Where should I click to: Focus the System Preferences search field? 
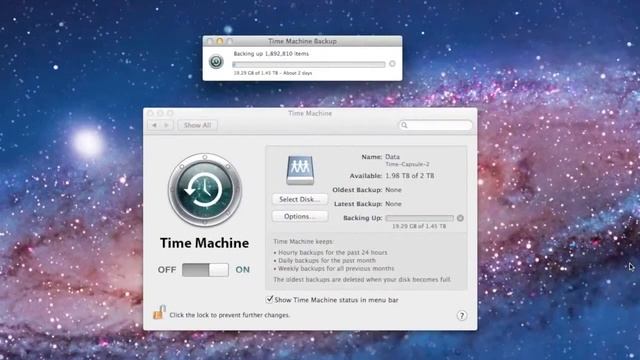pos(436,125)
